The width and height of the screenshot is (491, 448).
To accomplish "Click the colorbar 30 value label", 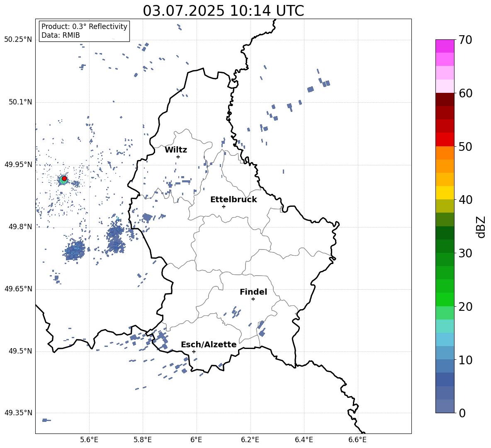I will (465, 253).
